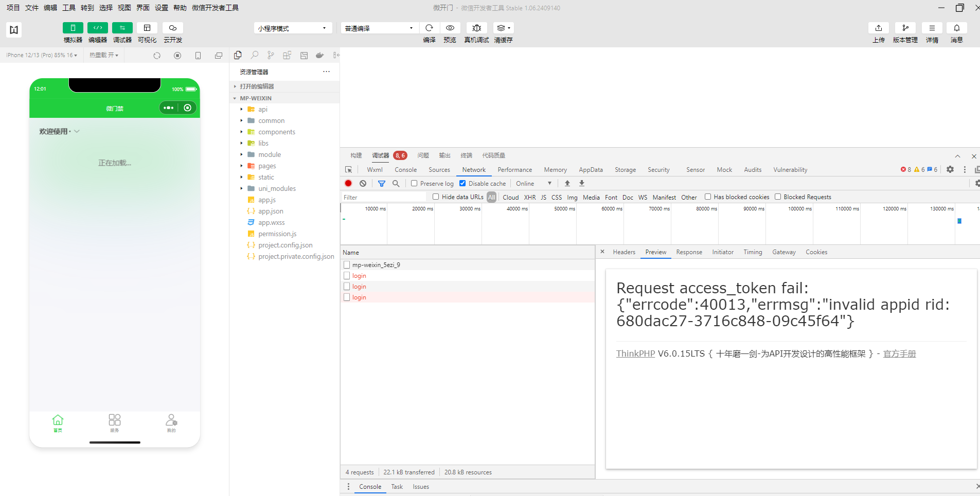Open the 官方手册 link
The height and width of the screenshot is (496, 980).
(899, 353)
